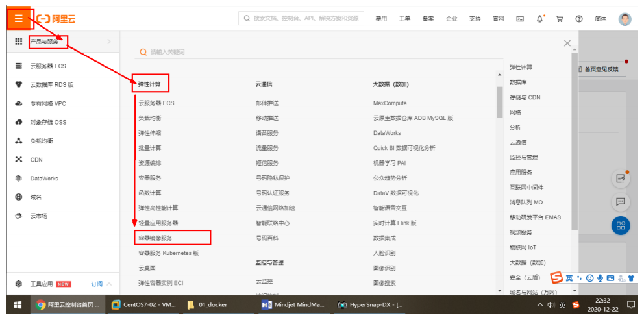This screenshot has width=644, height=322.
Task: Click the 云服务器 ECS sidebar icon
Action: coord(18,66)
